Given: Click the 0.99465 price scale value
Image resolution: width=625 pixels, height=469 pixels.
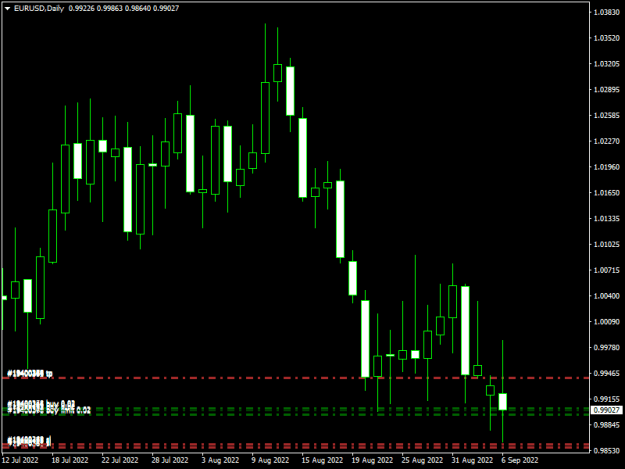Looking at the screenshot, I should (x=607, y=373).
